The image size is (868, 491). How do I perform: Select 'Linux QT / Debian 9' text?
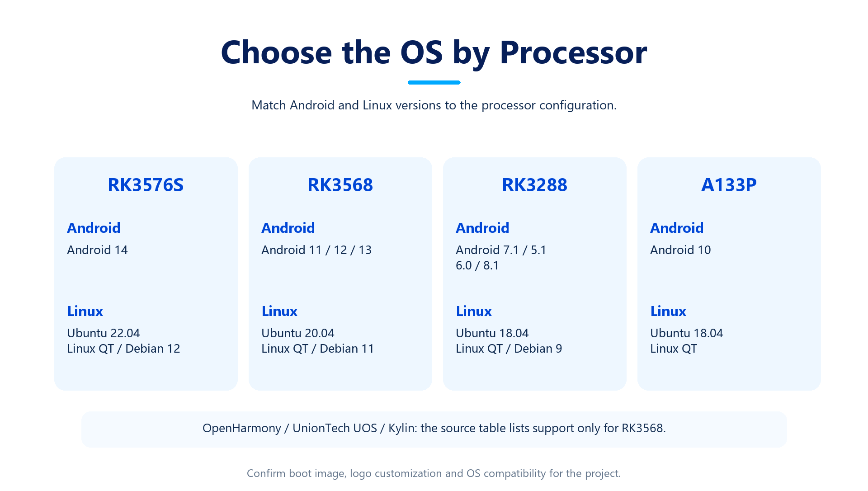509,349
